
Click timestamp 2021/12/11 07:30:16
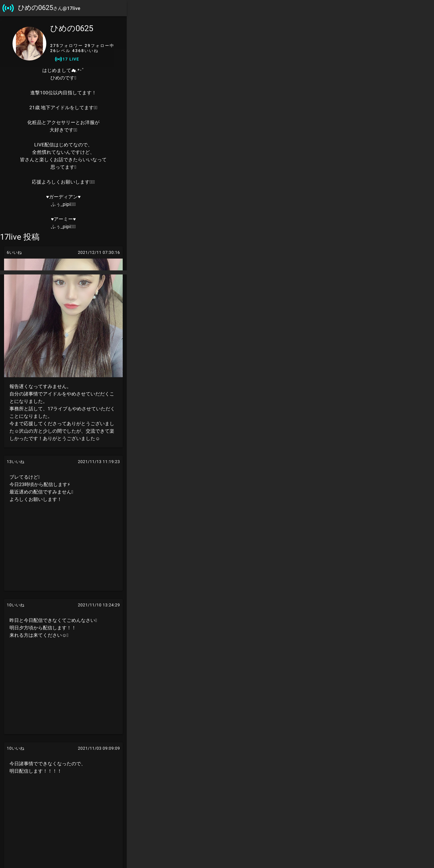click(x=99, y=252)
